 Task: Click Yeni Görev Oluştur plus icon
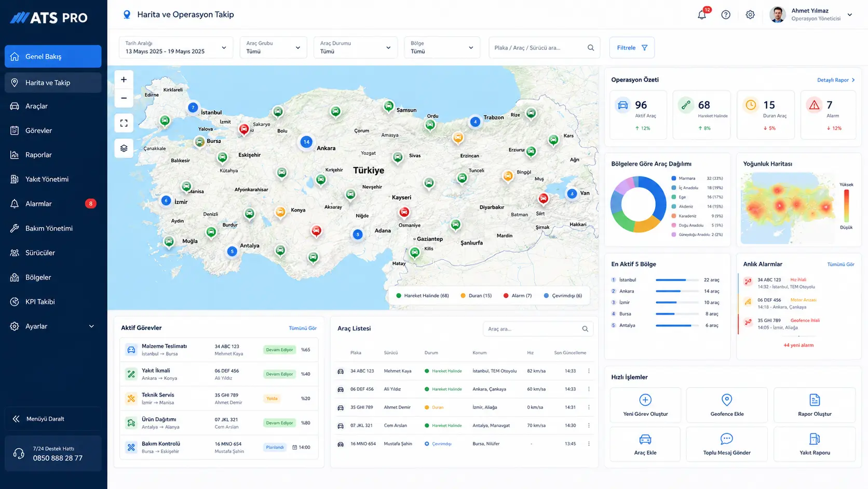645,400
